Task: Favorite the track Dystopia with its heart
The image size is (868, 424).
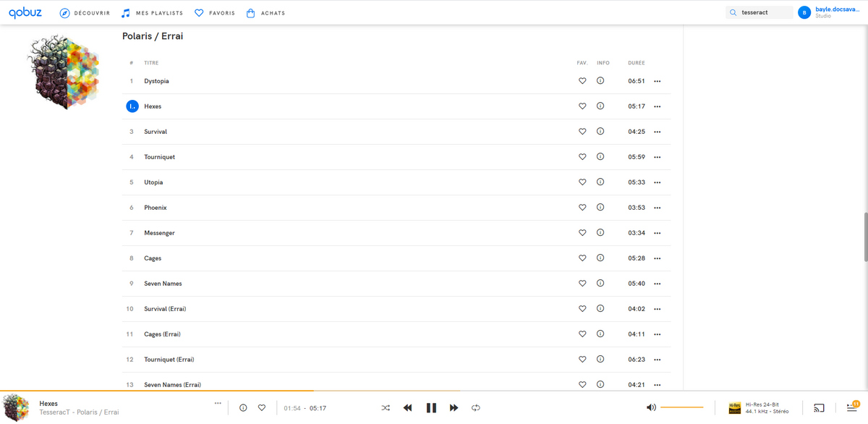Action: 582,81
